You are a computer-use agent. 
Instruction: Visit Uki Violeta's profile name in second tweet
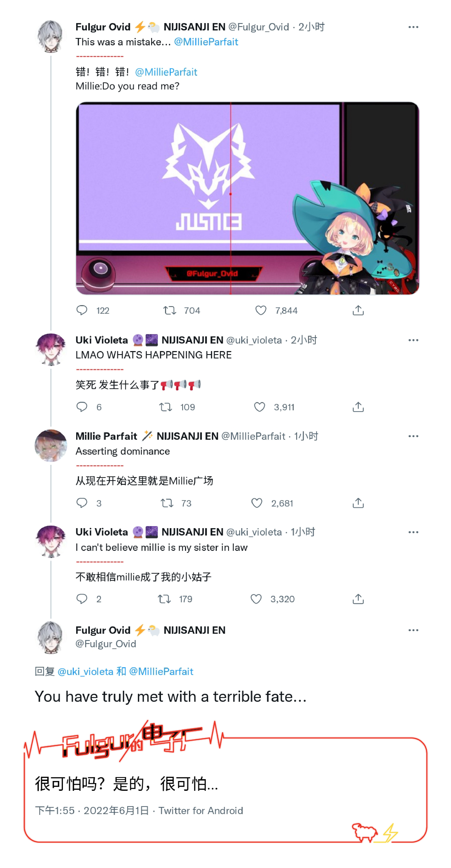click(102, 340)
